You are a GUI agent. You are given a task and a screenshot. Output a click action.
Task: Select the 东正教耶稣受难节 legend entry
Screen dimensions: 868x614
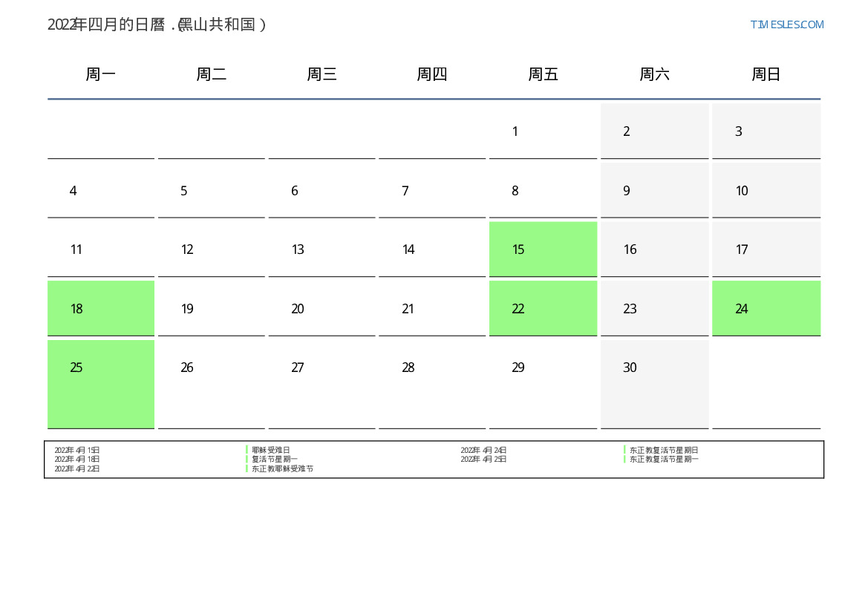click(x=282, y=468)
